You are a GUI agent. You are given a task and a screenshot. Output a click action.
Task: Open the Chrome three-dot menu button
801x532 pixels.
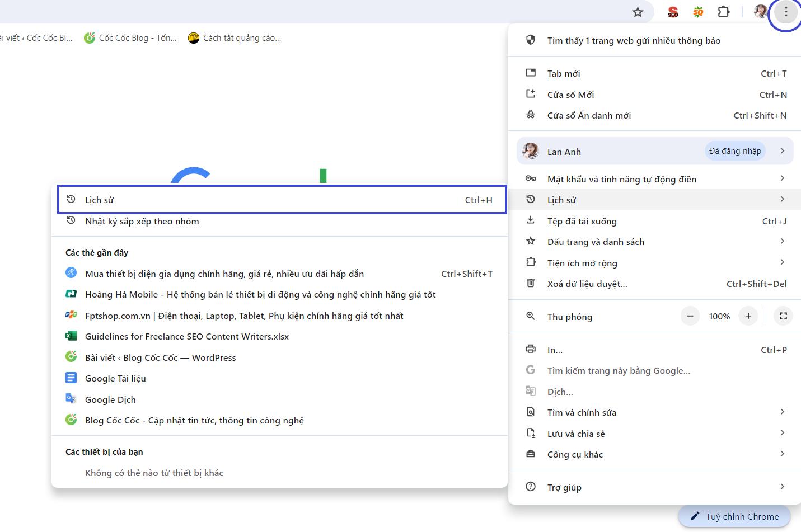(786, 12)
